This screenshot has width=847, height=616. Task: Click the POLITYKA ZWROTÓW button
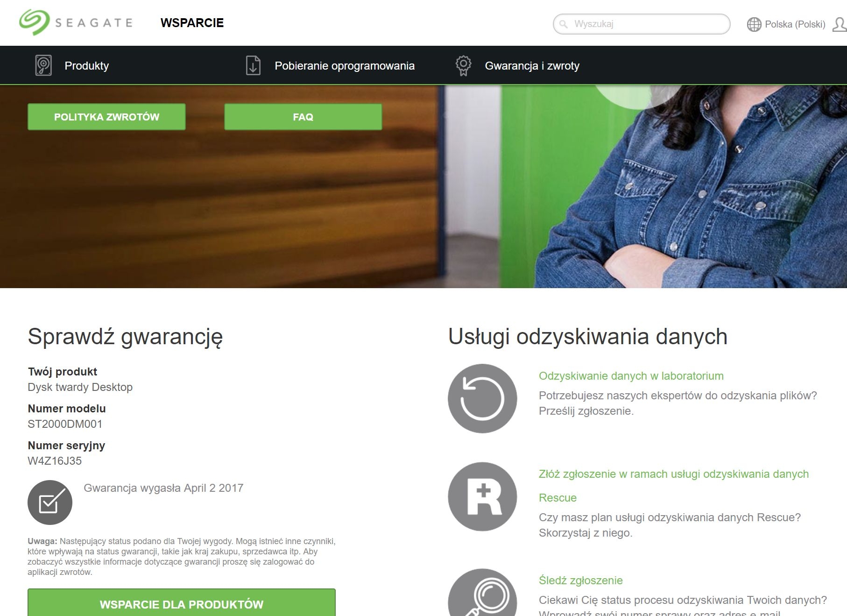[x=106, y=117]
